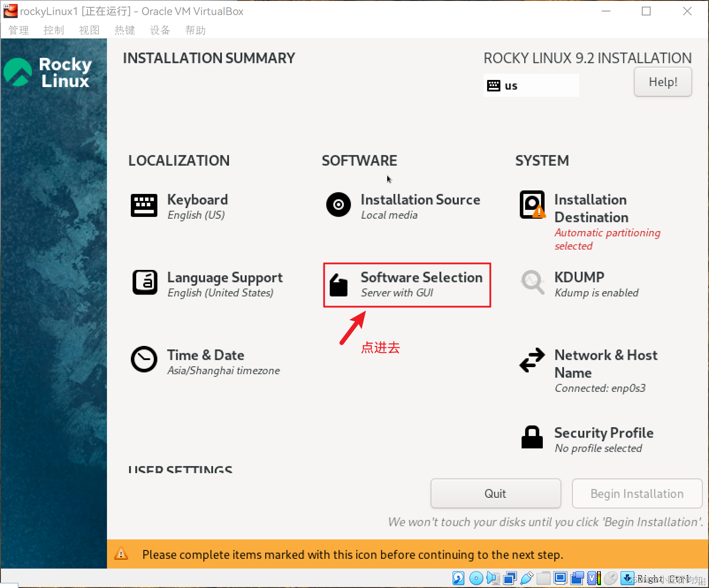The height and width of the screenshot is (588, 709).
Task: Click the Begin Installation button
Action: (637, 493)
